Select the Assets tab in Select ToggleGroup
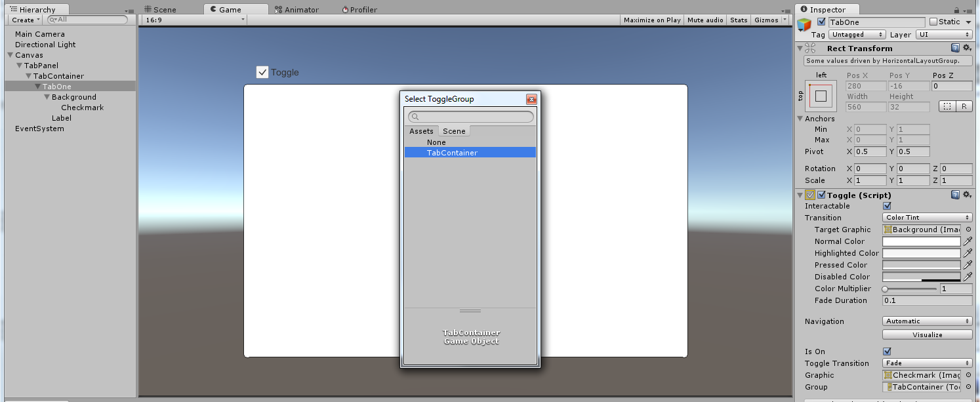 (422, 131)
